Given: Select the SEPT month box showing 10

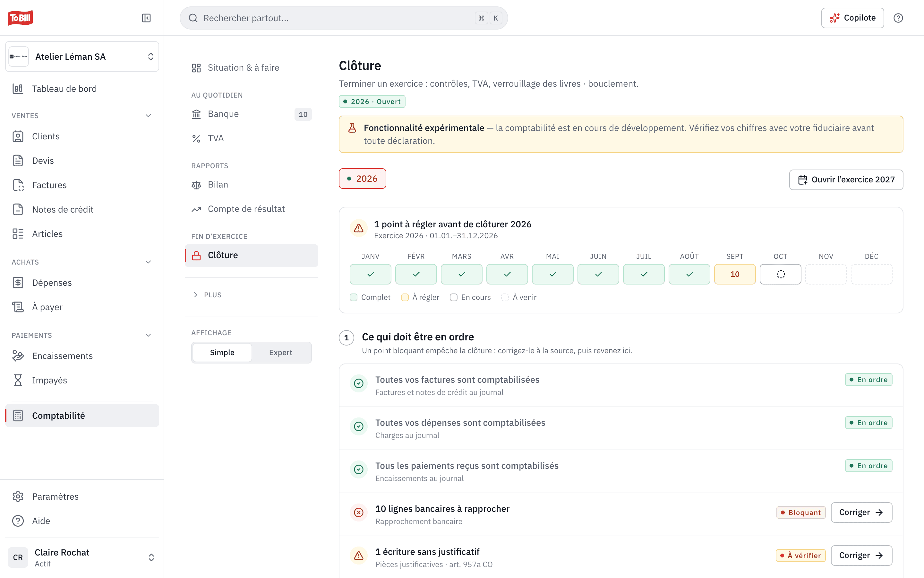Looking at the screenshot, I should [x=735, y=274].
